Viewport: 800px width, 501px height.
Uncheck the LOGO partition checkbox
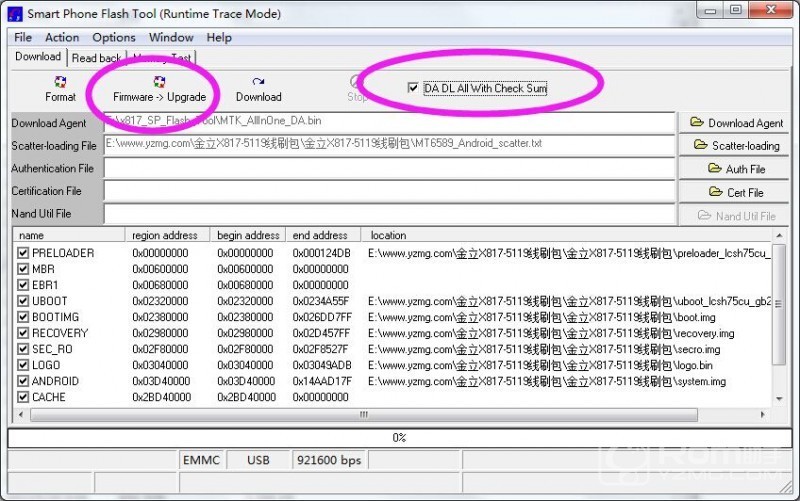tap(23, 365)
